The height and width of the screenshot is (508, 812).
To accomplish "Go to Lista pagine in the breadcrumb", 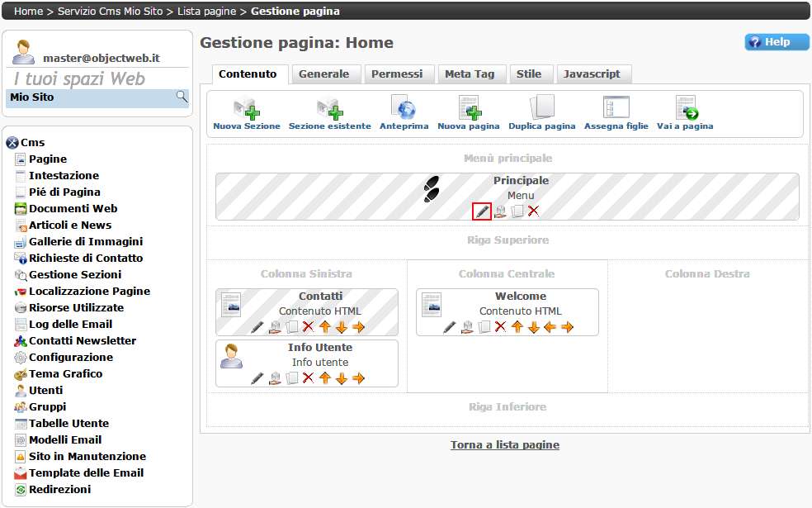I will 208,12.
